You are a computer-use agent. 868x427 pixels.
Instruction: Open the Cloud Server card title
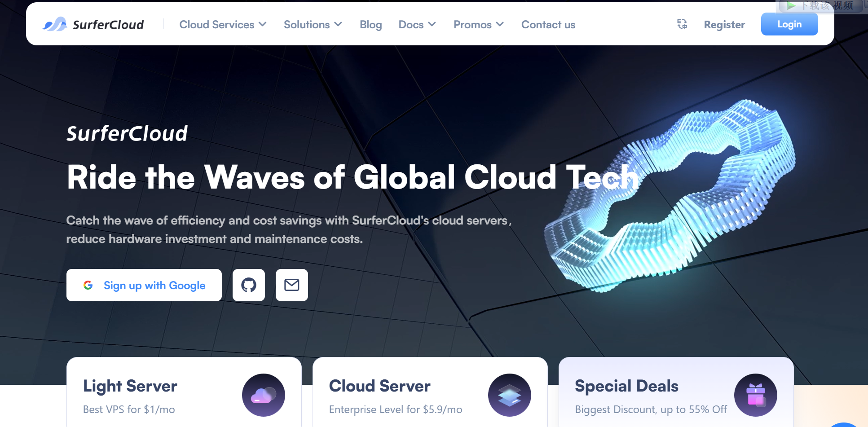coord(379,386)
